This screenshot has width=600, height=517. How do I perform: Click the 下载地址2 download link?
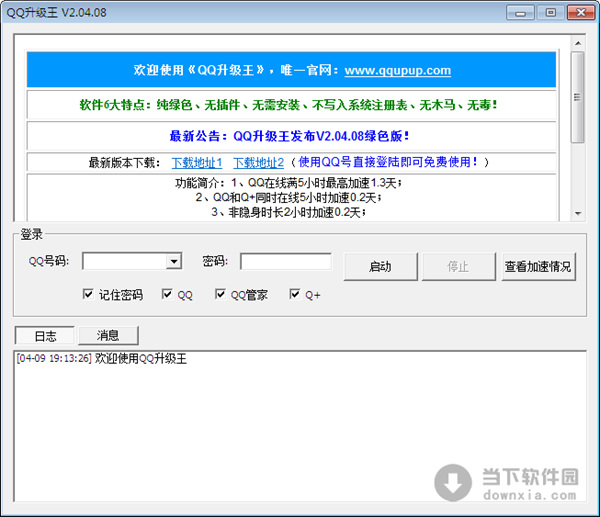pyautogui.click(x=259, y=162)
